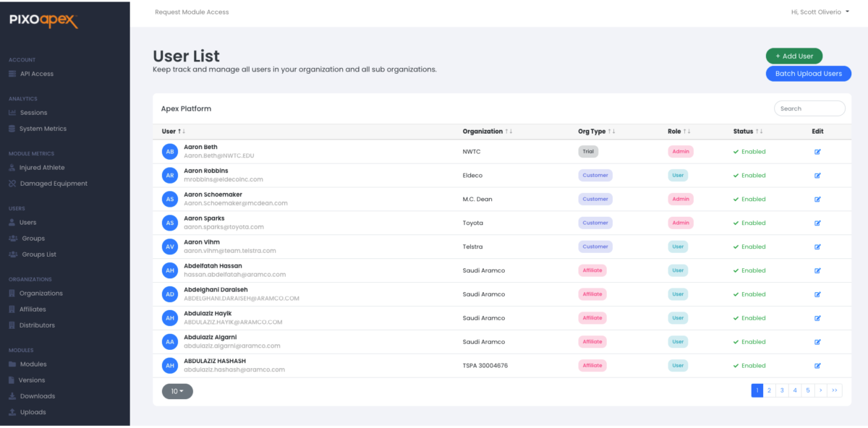This screenshot has width=868, height=428.
Task: Select Request Module Access in the top bar
Action: click(190, 12)
